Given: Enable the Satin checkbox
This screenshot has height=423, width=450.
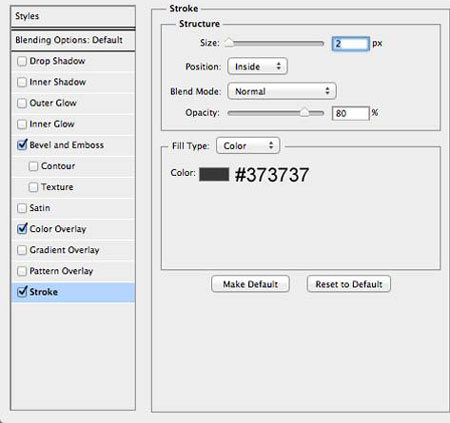Looking at the screenshot, I should pos(22,208).
